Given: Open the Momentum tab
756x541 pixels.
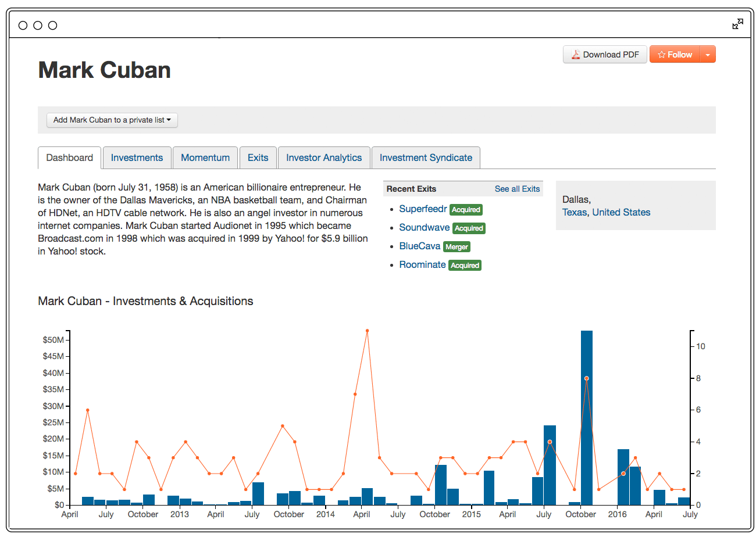Looking at the screenshot, I should coord(205,158).
